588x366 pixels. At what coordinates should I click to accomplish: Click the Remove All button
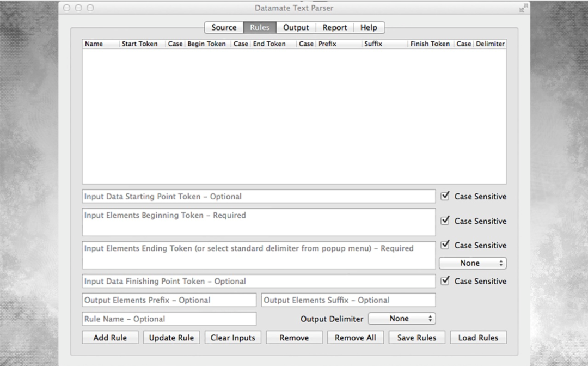(356, 338)
